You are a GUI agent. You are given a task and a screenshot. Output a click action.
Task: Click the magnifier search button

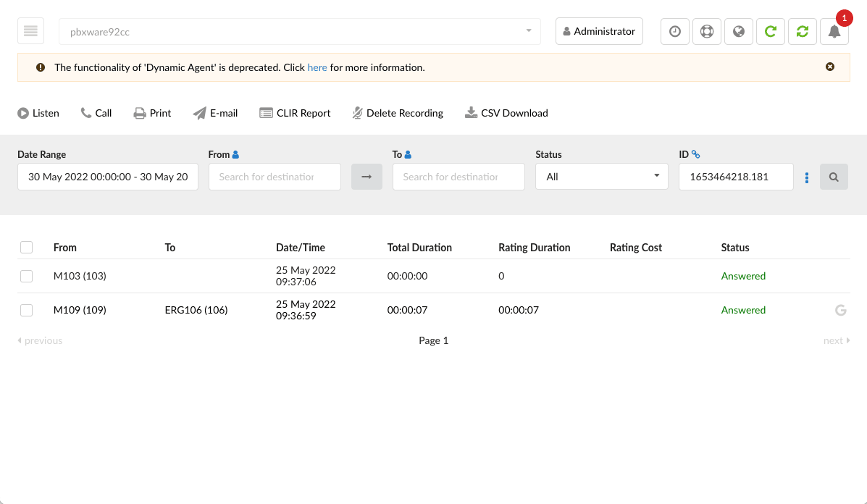[834, 177]
